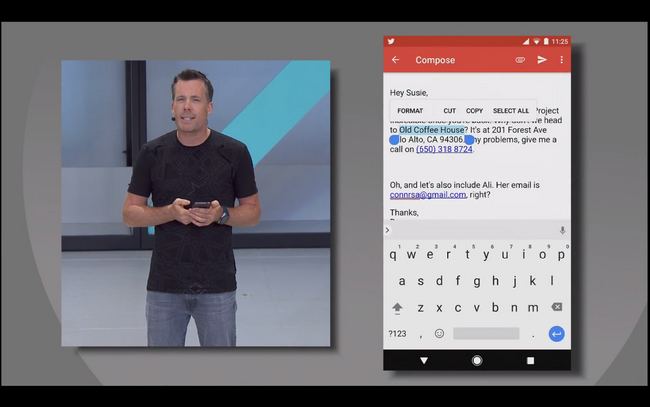Tap the Android home circle button
Image resolution: width=650 pixels, height=407 pixels.
[477, 361]
